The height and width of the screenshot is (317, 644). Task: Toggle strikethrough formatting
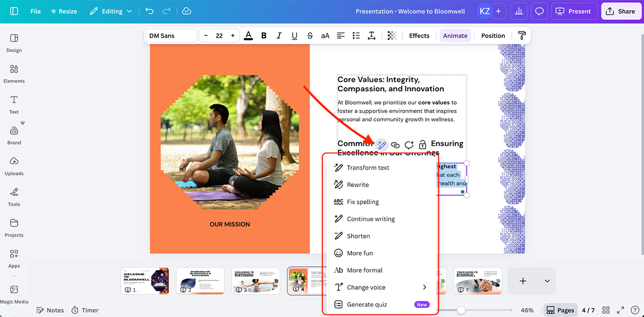[x=310, y=35]
